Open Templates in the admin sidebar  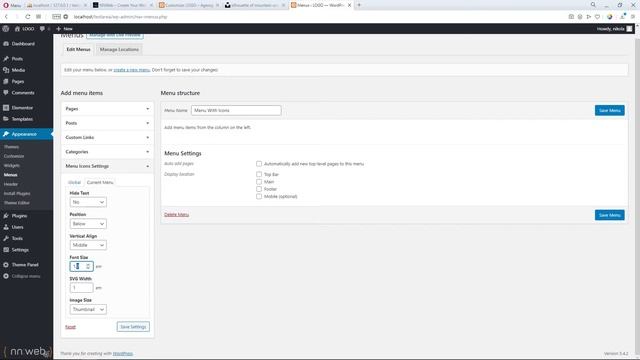22,119
